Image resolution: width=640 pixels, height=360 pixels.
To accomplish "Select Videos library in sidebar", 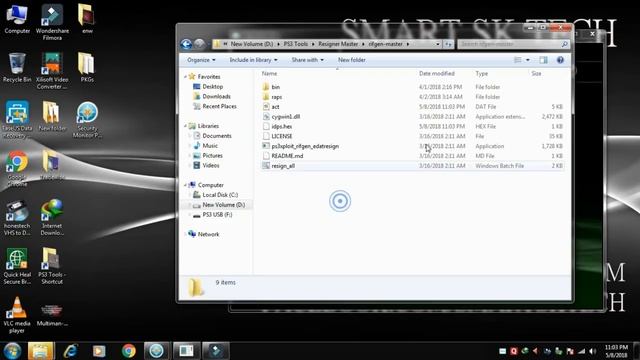I will tap(211, 165).
